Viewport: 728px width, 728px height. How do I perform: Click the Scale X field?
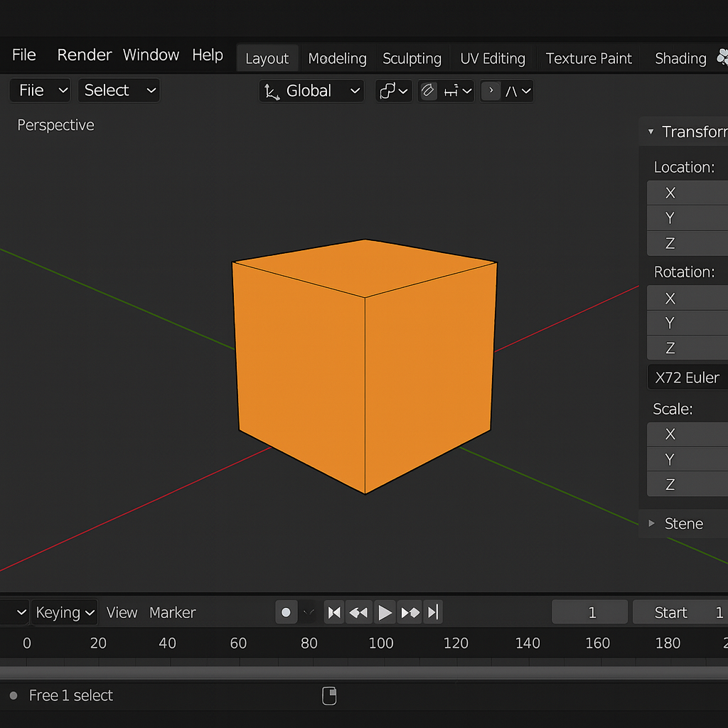pyautogui.click(x=687, y=434)
